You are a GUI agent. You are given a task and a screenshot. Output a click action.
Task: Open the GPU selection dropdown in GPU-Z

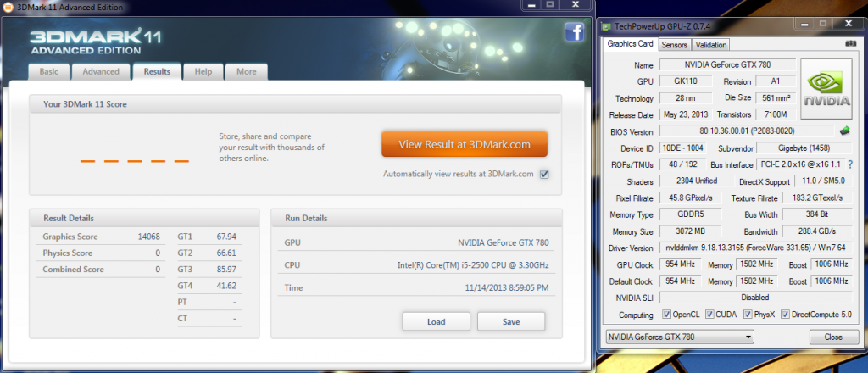pos(680,337)
